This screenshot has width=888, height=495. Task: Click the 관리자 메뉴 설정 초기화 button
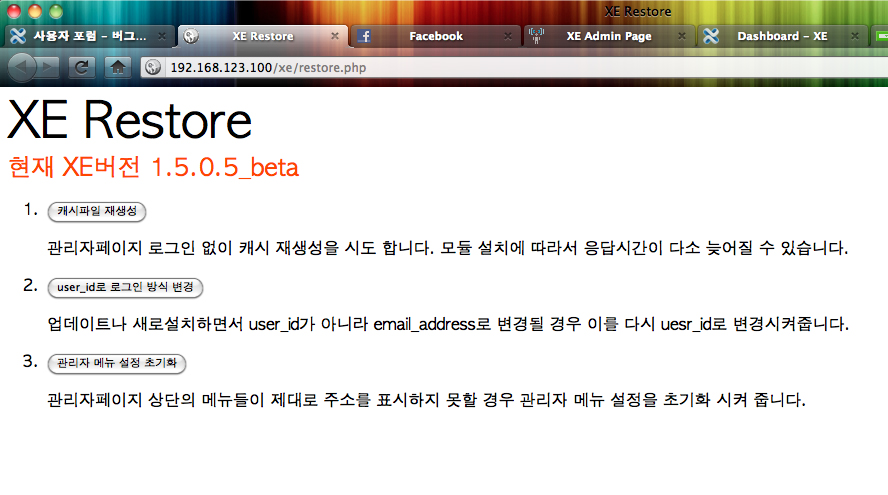coord(117,363)
